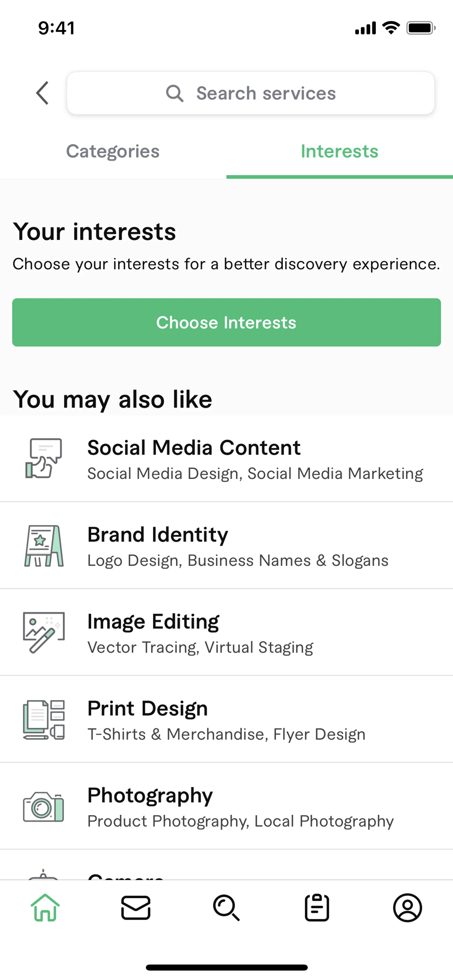Tap the Image Editing icon
Viewport: 453px width, 980px height.
(x=44, y=632)
